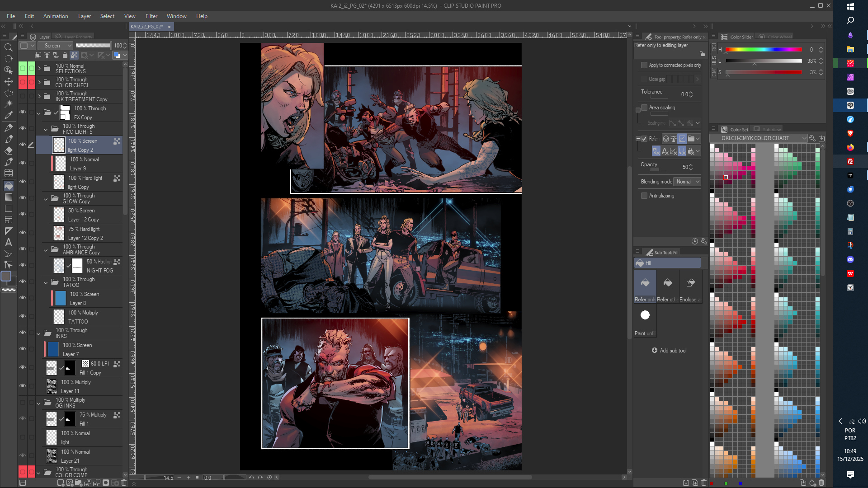This screenshot has height=488, width=868.
Task: Enable the Anti-aliasing checkbox
Action: click(644, 196)
